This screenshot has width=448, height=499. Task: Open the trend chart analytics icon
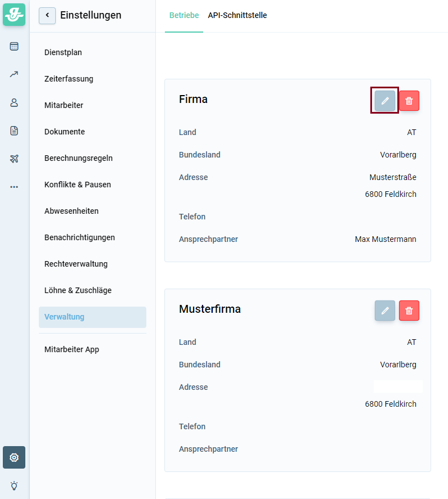pos(14,74)
